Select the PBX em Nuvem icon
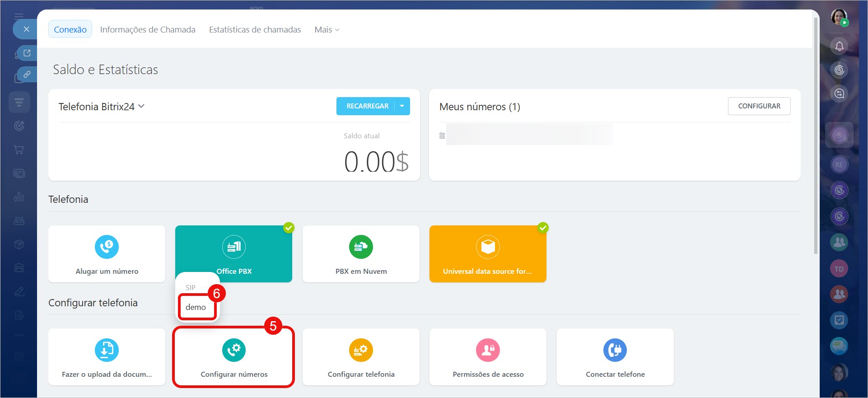The width and height of the screenshot is (868, 398). click(361, 247)
